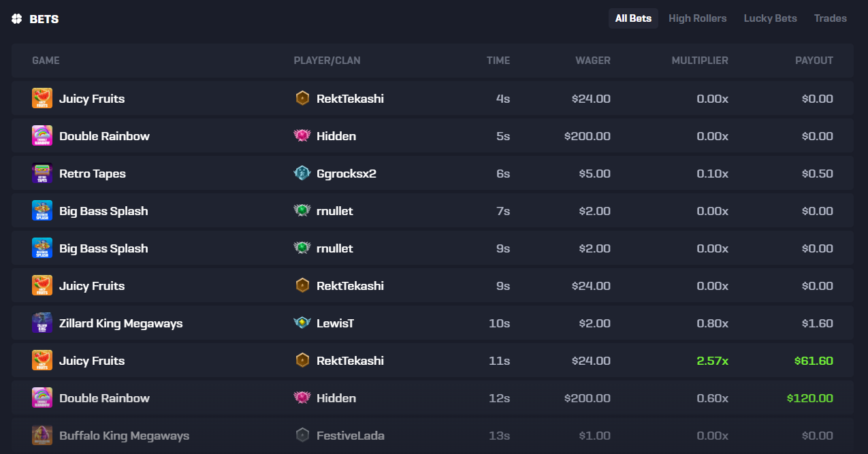Click the first Big Bass Splash icon (7s)

coord(42,211)
